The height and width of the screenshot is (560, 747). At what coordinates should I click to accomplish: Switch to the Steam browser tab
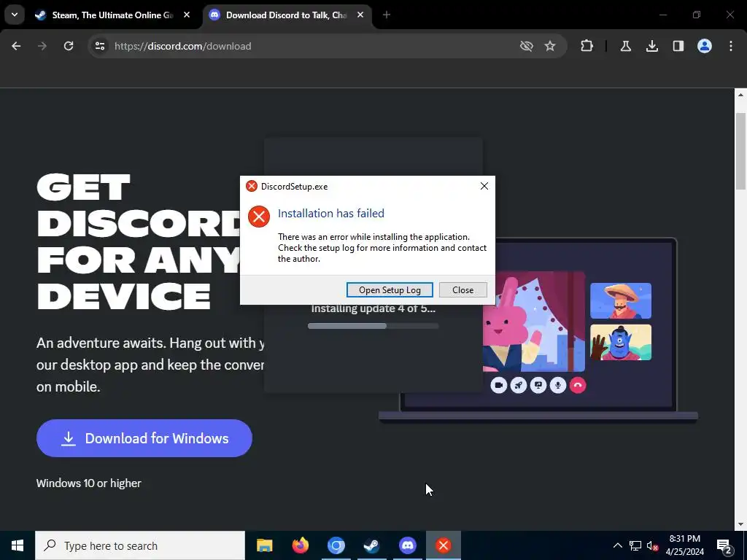click(x=112, y=15)
